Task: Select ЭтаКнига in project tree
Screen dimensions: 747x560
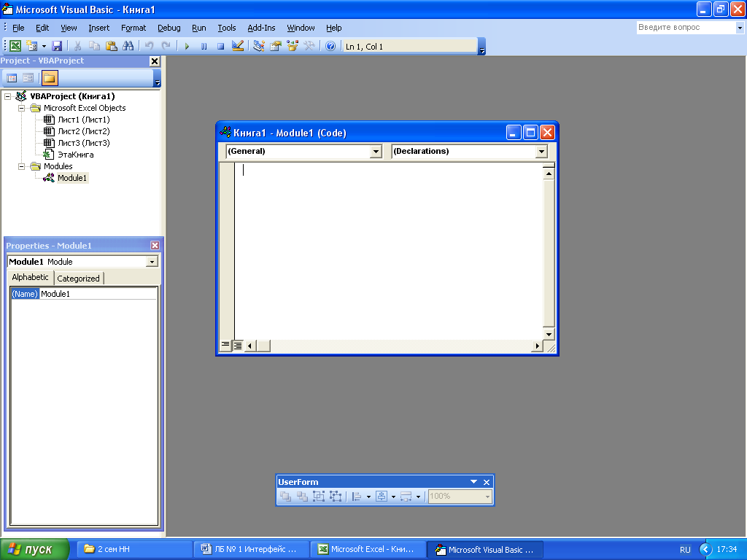Action: tap(75, 155)
